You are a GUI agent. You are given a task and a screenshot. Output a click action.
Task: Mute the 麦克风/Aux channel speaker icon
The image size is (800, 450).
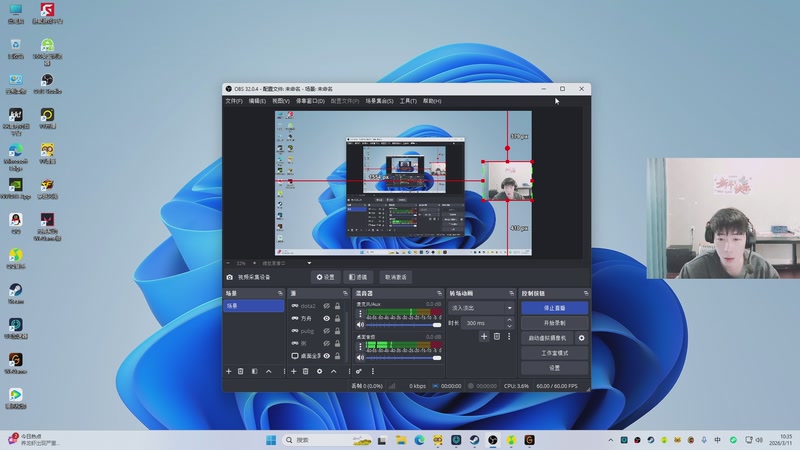pyautogui.click(x=360, y=324)
